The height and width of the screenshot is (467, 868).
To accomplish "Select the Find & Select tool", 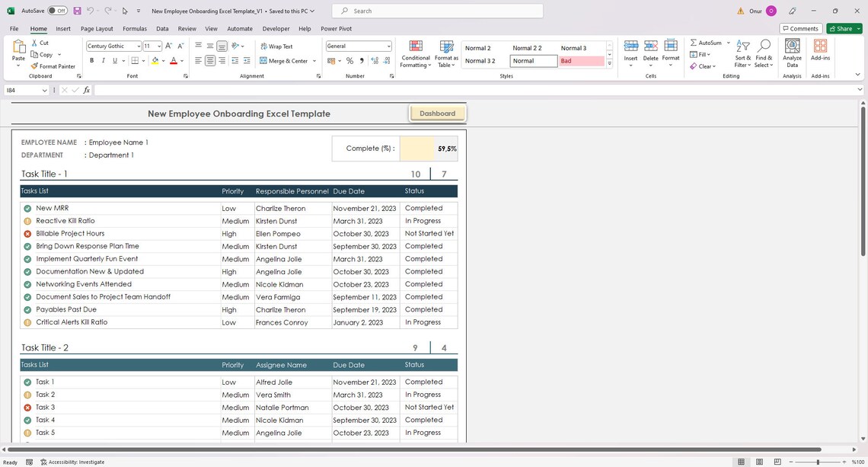I will 764,52.
